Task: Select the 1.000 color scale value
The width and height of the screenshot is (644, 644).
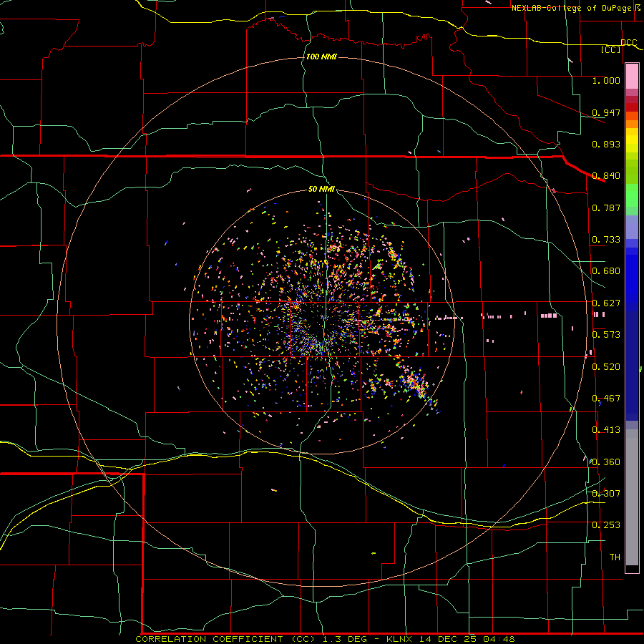Action: click(606, 80)
